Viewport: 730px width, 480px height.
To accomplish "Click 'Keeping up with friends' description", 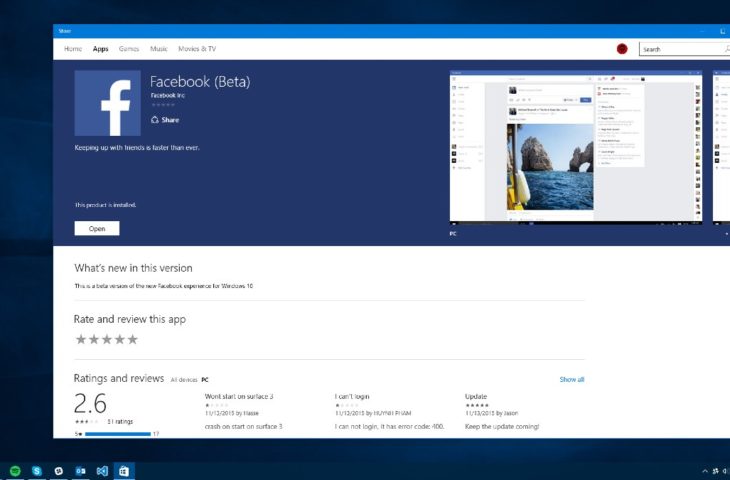I will [x=137, y=148].
